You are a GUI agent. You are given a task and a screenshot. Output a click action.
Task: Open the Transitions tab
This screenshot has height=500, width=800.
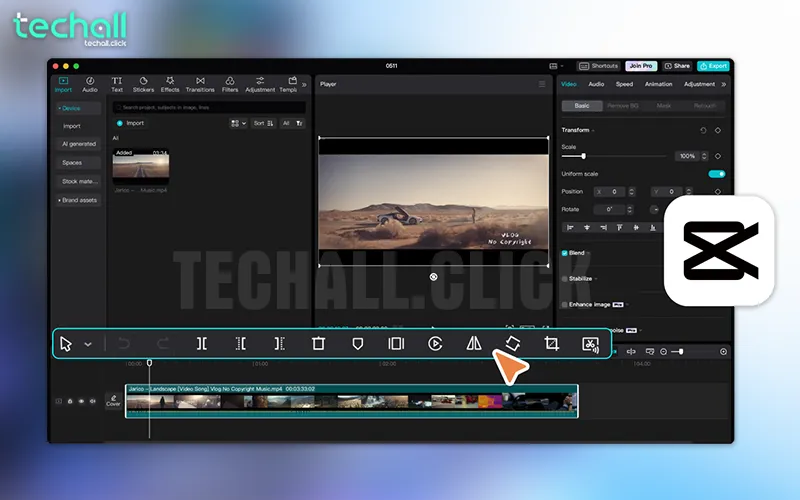point(200,85)
